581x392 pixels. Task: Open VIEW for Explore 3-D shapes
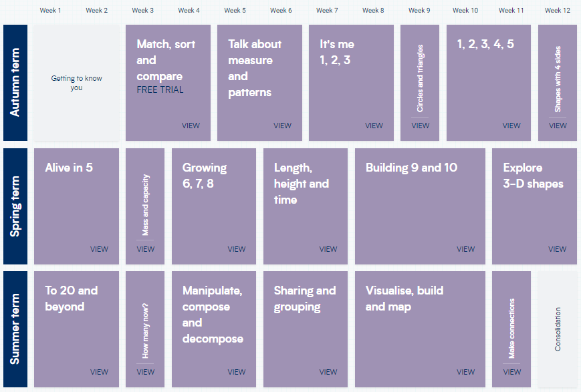tap(557, 249)
